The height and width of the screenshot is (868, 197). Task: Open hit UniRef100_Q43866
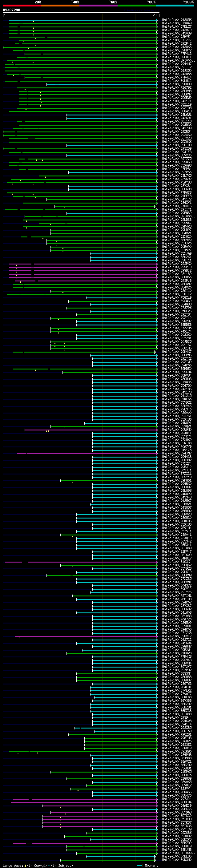[x=176, y=47]
